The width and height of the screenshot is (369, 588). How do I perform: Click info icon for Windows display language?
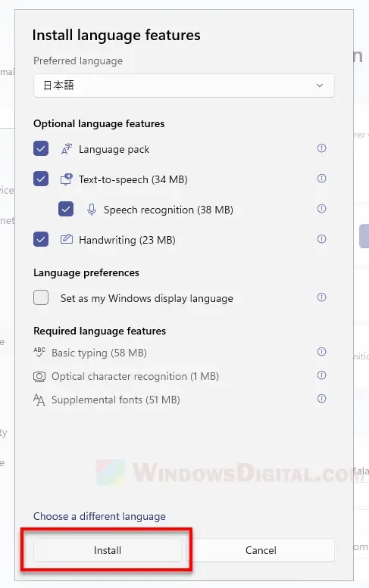pyautogui.click(x=322, y=297)
